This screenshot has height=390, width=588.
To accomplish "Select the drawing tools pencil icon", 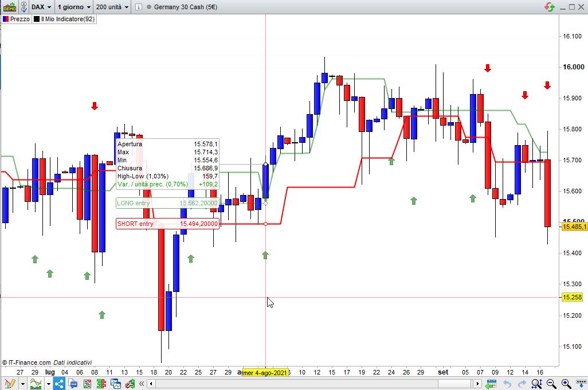I will [x=10, y=384].
